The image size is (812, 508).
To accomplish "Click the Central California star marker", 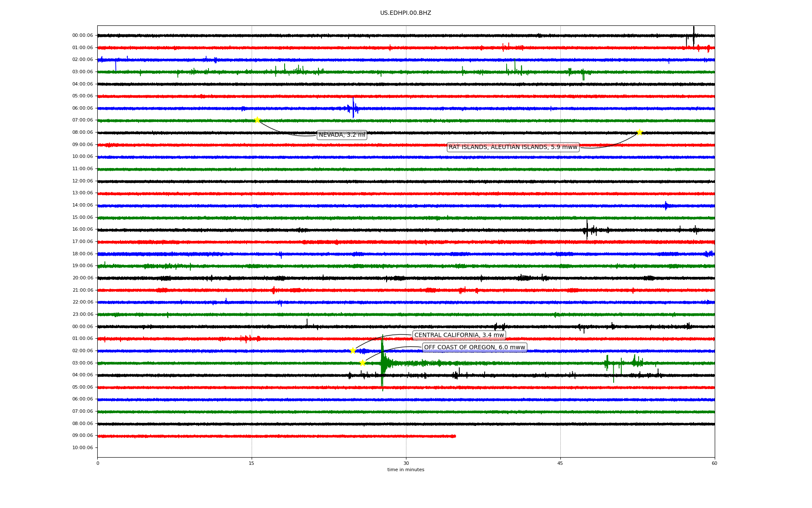I will pos(353,351).
